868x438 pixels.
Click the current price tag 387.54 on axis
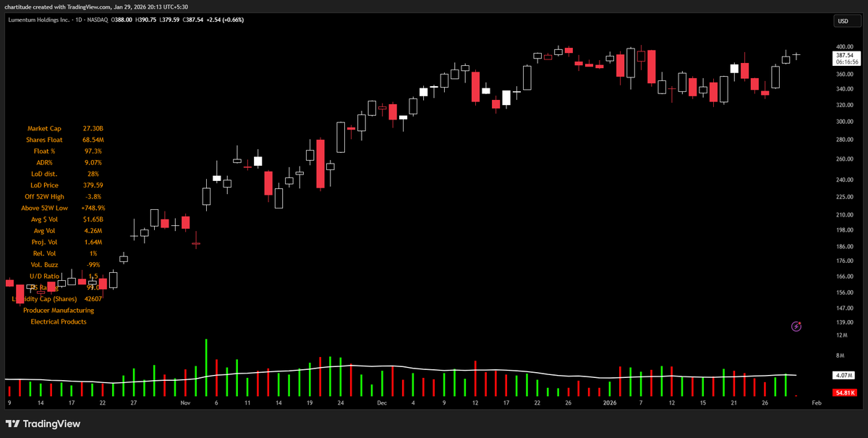point(846,55)
